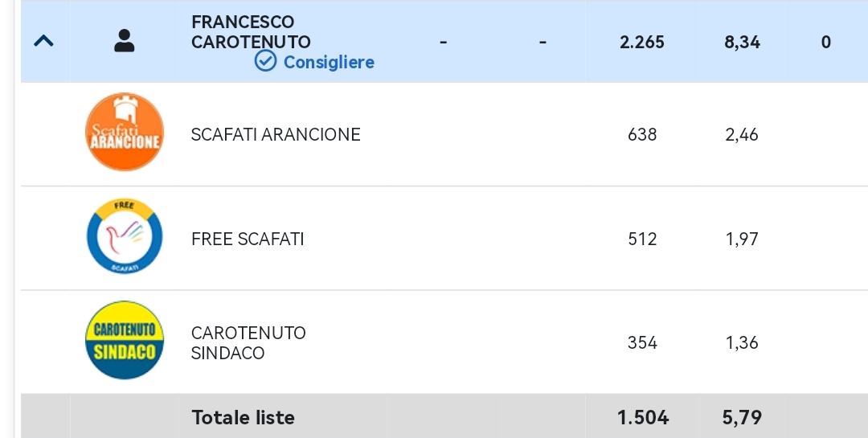Collapse Francesco Carotenuto row with chevron
Screen dimensions: 868x438
click(43, 41)
